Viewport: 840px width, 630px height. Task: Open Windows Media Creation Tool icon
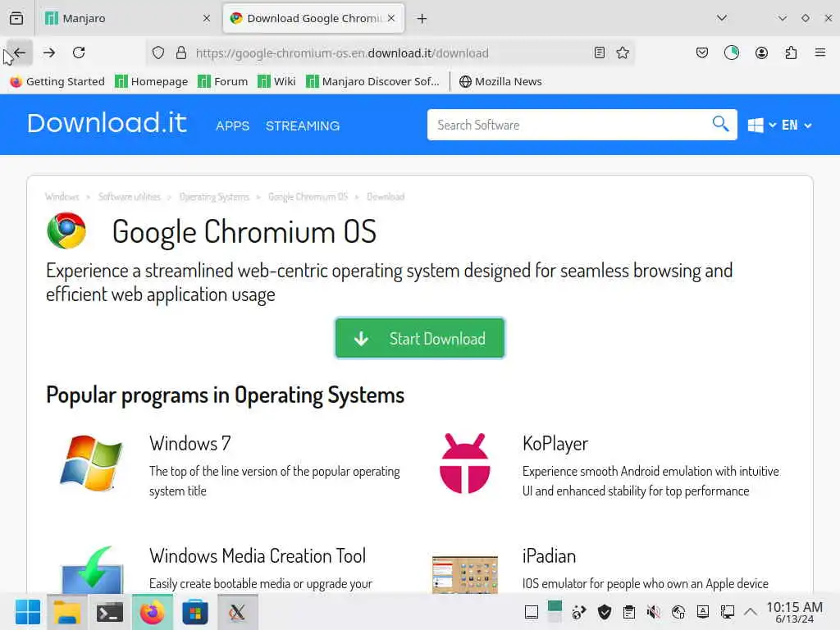point(92,569)
